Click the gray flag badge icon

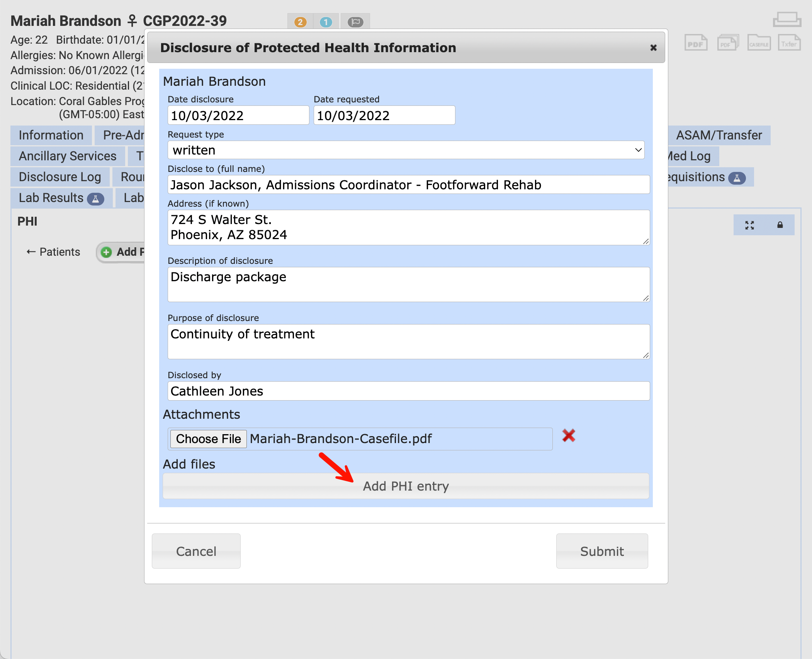[355, 22]
